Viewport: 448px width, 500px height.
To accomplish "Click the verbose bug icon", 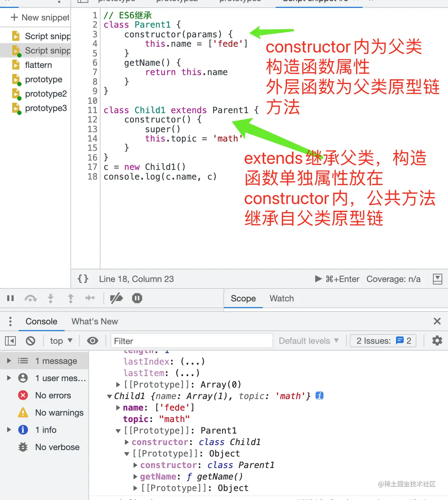I will click(23, 447).
